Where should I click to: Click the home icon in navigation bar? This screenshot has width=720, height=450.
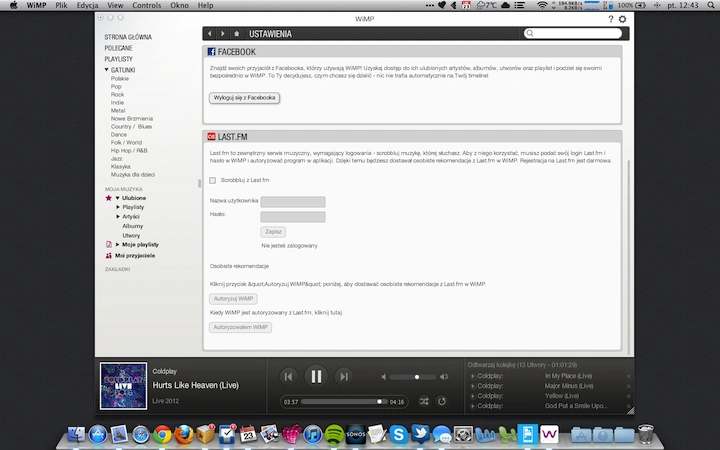pos(236,34)
